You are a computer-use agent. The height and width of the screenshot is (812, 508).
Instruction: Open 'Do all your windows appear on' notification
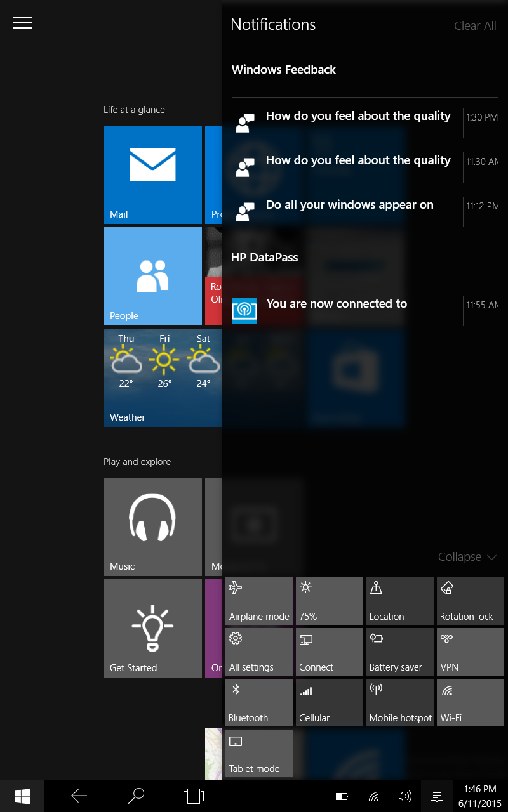[364, 211]
